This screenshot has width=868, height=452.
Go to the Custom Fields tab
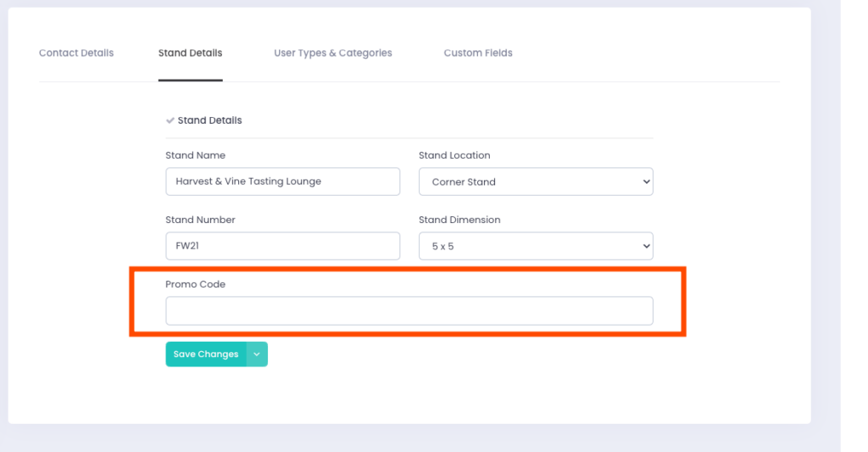pyautogui.click(x=478, y=53)
